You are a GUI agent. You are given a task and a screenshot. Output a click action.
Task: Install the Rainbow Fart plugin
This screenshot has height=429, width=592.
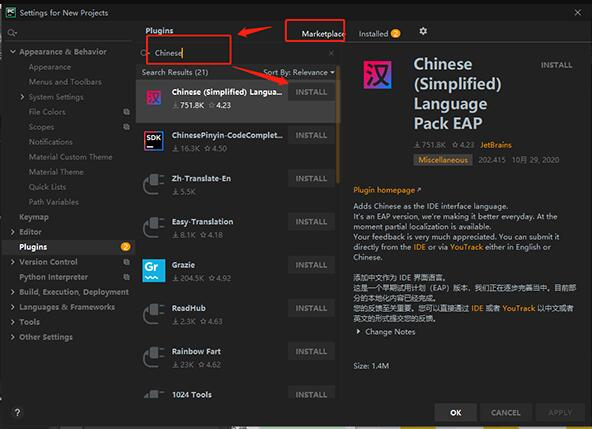point(311,352)
